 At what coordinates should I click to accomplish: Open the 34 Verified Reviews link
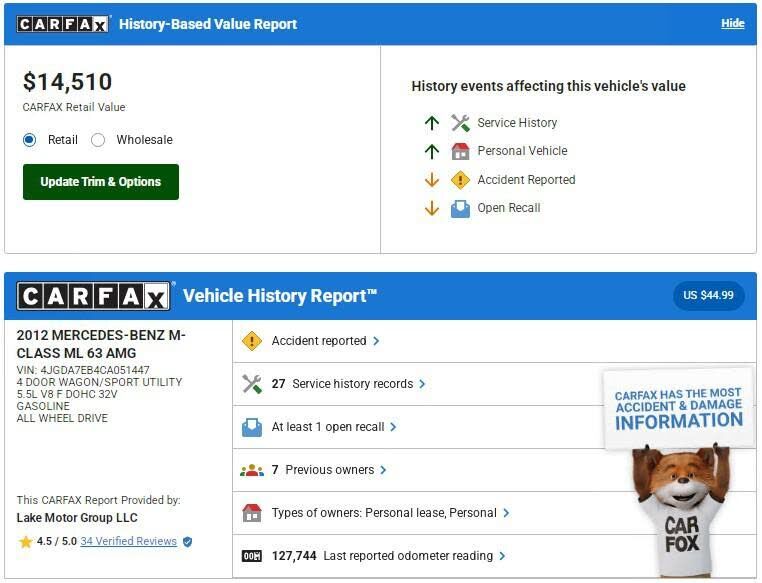(128, 542)
